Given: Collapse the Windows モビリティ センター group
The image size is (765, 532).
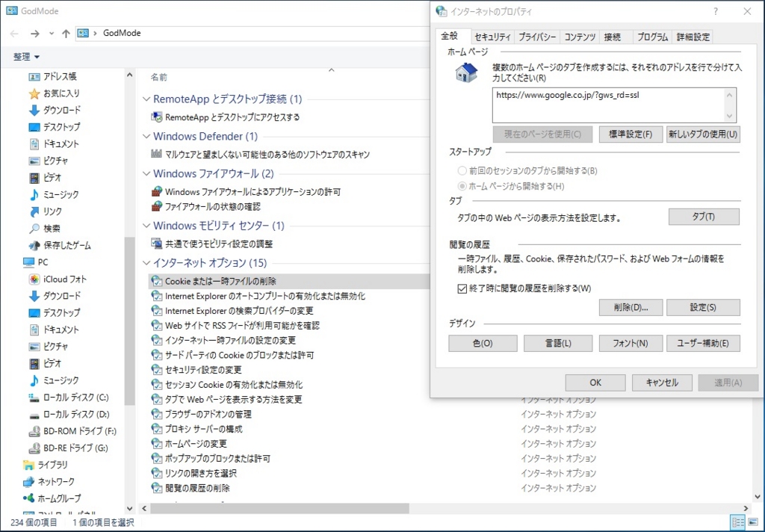Looking at the screenshot, I should pyautogui.click(x=146, y=226).
